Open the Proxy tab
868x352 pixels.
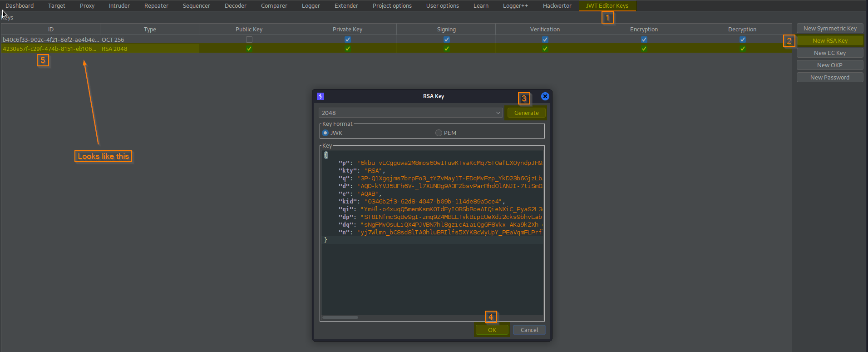click(87, 6)
